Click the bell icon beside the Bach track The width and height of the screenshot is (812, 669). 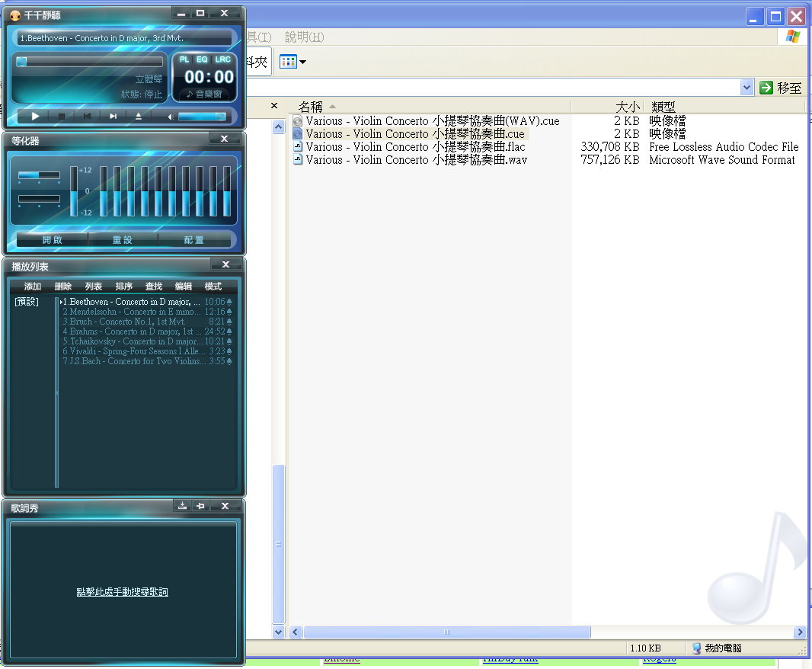tap(229, 360)
